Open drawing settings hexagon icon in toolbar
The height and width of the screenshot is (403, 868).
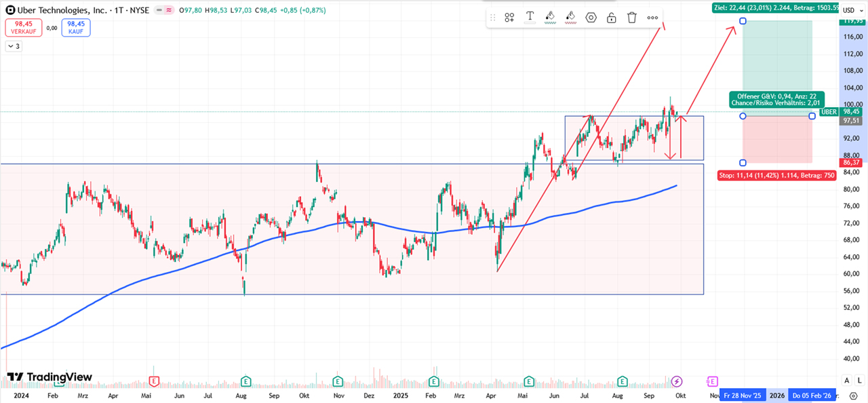591,18
